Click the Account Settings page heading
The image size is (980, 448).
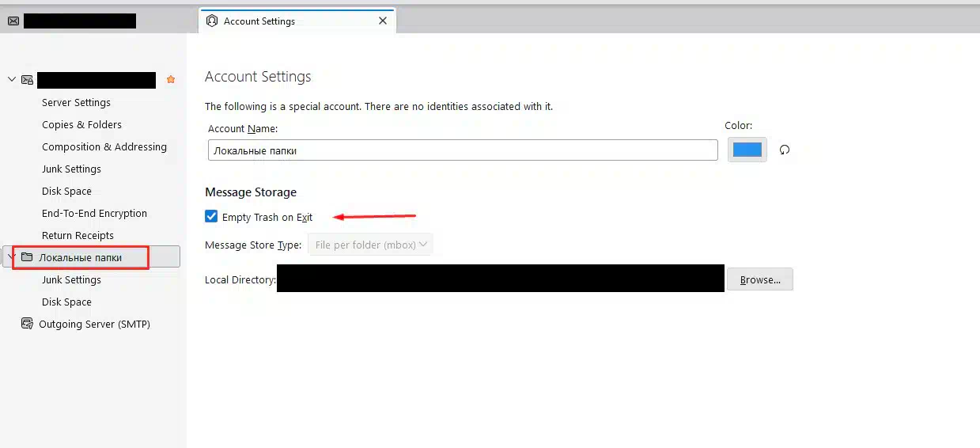click(258, 77)
